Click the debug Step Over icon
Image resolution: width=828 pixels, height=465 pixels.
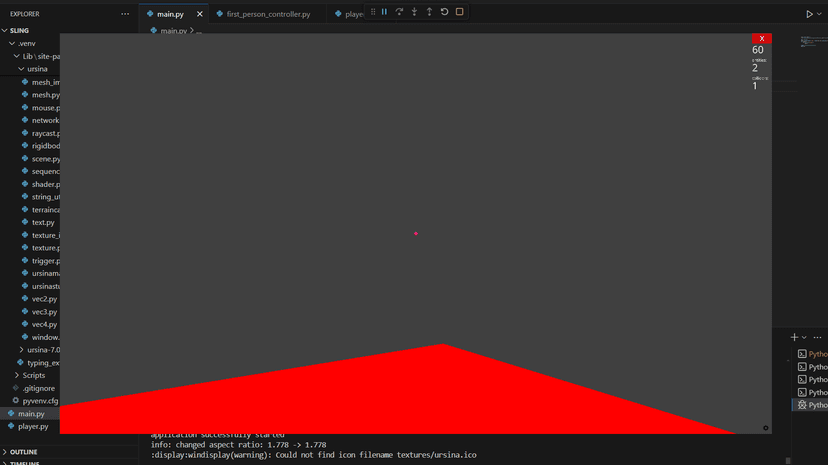[x=399, y=12]
